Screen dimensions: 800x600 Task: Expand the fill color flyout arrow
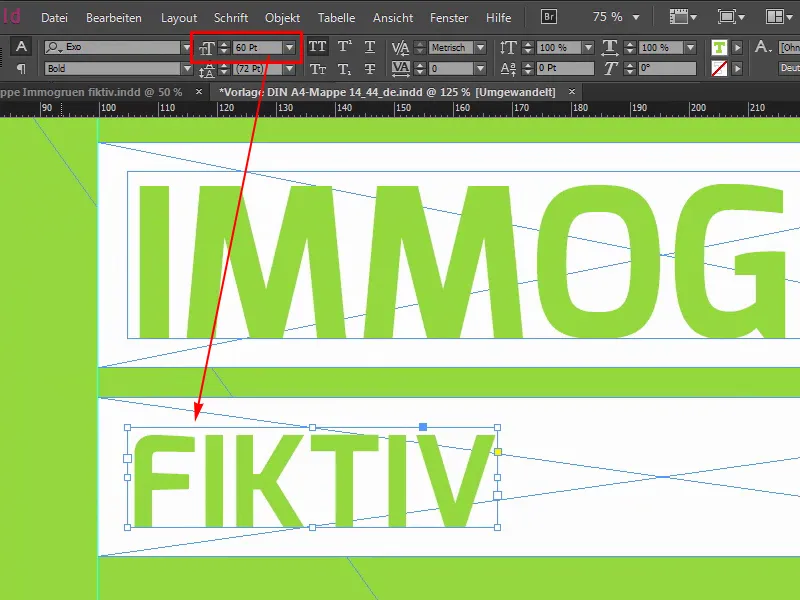click(x=737, y=47)
